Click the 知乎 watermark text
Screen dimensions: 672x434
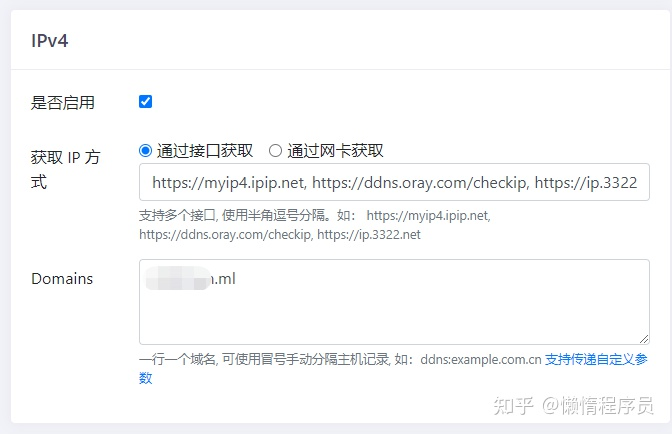click(513, 405)
